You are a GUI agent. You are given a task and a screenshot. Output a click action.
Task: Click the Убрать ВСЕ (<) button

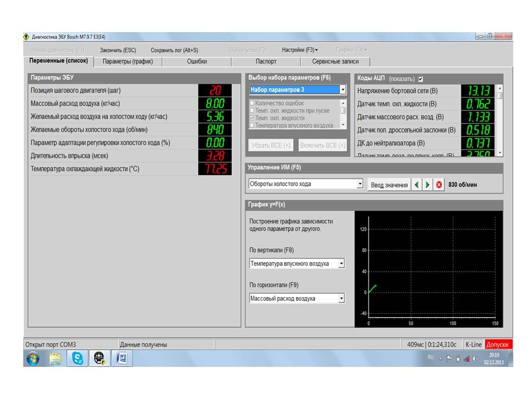[271, 145]
